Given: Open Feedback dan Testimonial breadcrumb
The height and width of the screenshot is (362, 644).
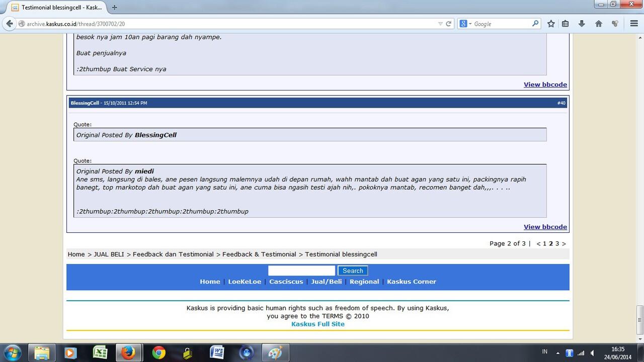Looking at the screenshot, I should [173, 254].
